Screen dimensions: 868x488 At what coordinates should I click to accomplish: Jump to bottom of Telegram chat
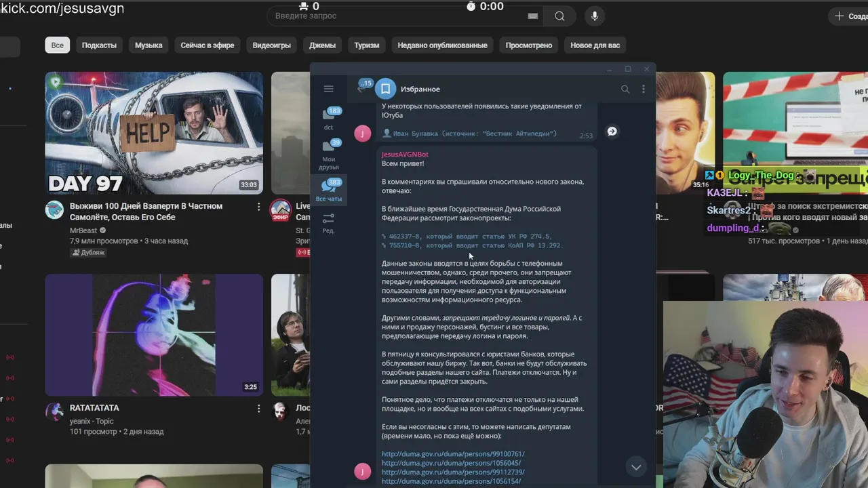(636, 467)
